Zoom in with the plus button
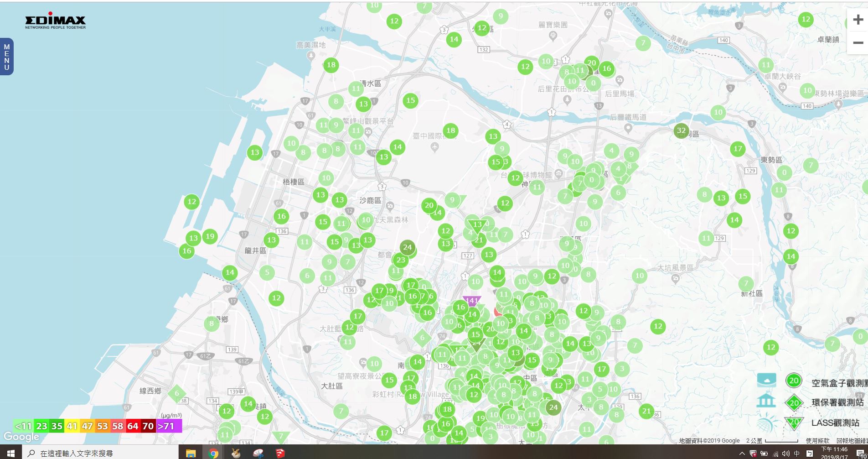The height and width of the screenshot is (459, 868). click(858, 20)
